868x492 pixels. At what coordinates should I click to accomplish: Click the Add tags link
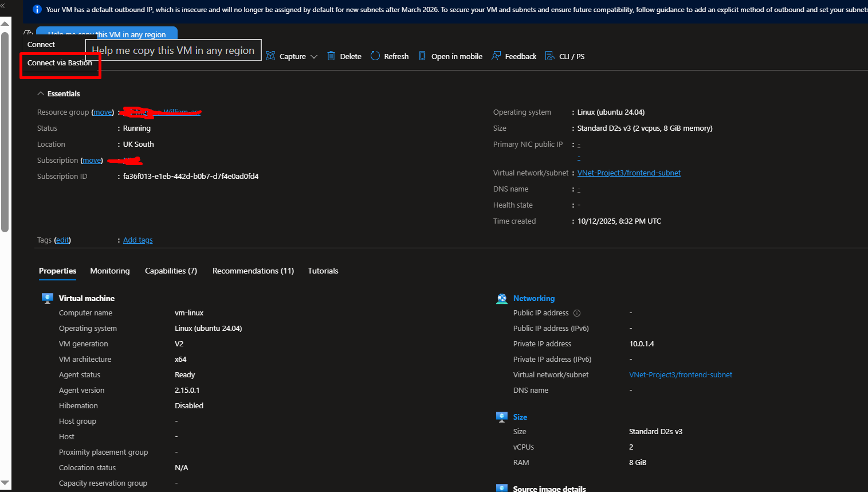tap(138, 240)
